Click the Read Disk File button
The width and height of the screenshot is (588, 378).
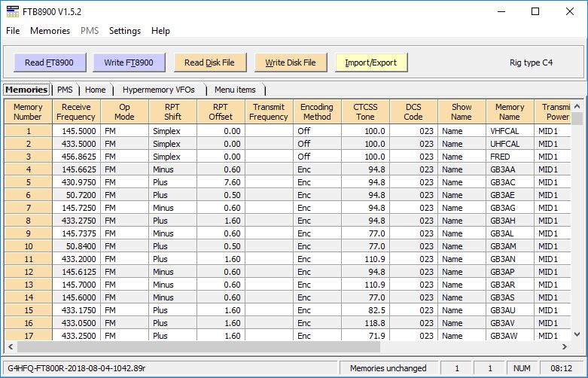[x=209, y=62]
